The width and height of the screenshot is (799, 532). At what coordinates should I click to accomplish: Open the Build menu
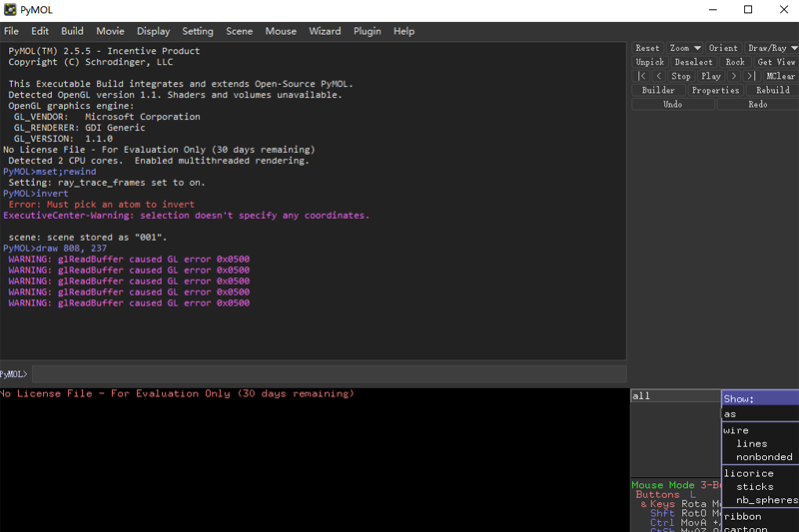pyautogui.click(x=72, y=31)
